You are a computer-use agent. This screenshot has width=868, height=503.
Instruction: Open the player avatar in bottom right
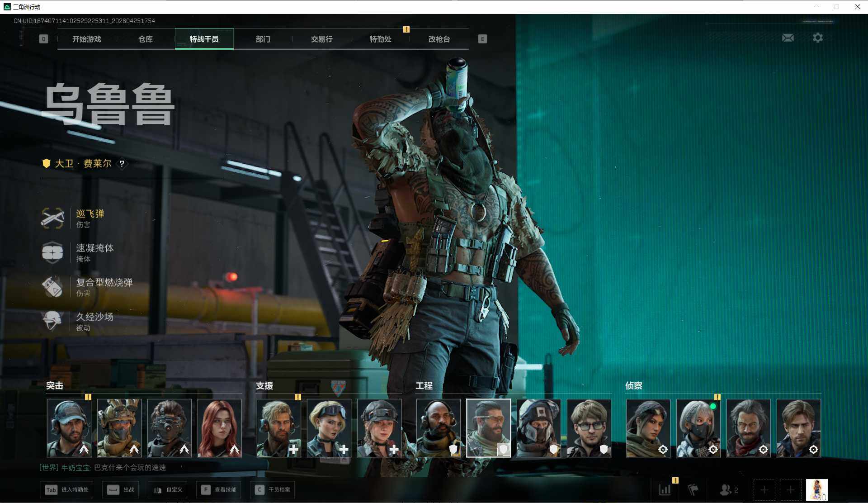click(x=816, y=490)
